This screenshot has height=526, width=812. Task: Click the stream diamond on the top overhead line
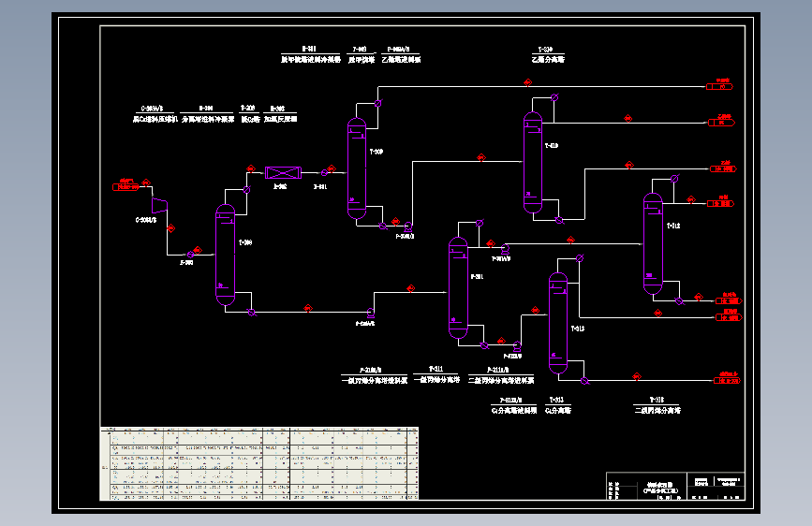click(x=527, y=83)
